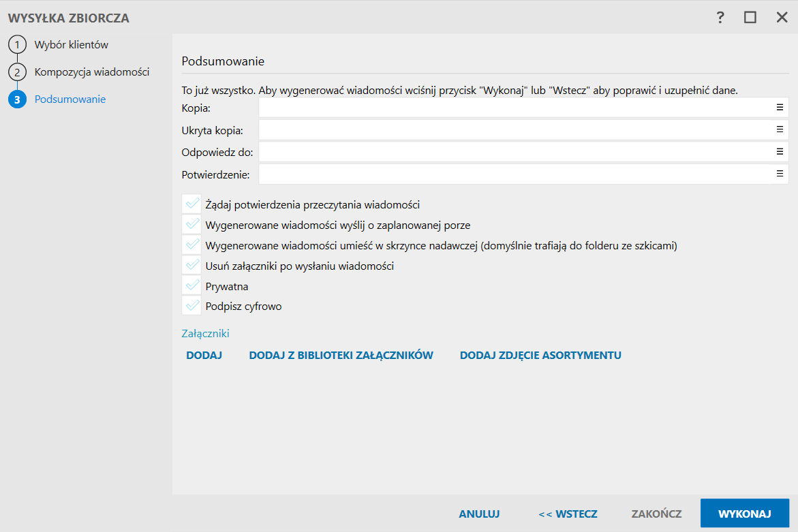Screen dimensions: 798x532
Task: Click the step 1 circle icon
Action: (17, 45)
